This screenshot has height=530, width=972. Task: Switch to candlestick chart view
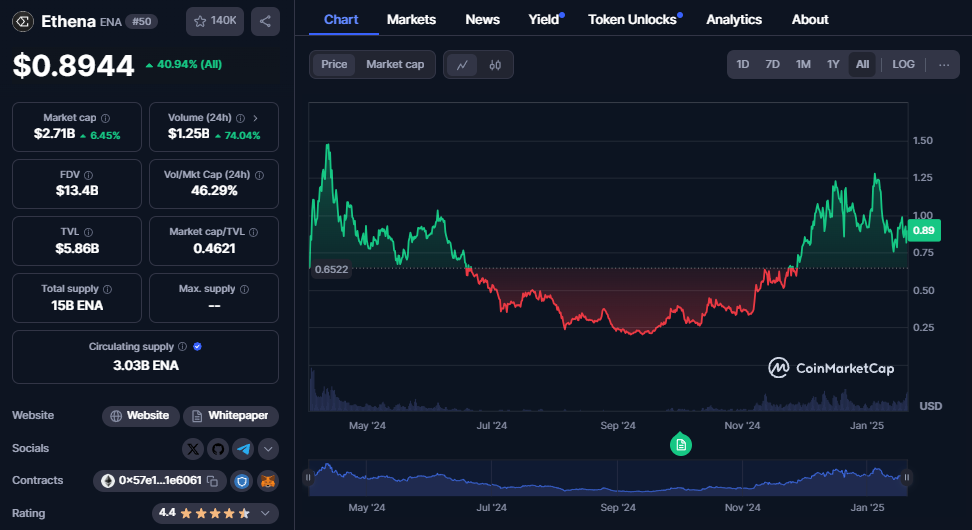495,64
